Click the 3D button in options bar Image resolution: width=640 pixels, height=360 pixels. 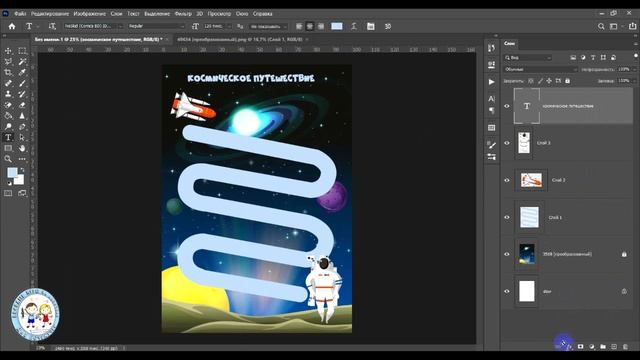(x=388, y=27)
